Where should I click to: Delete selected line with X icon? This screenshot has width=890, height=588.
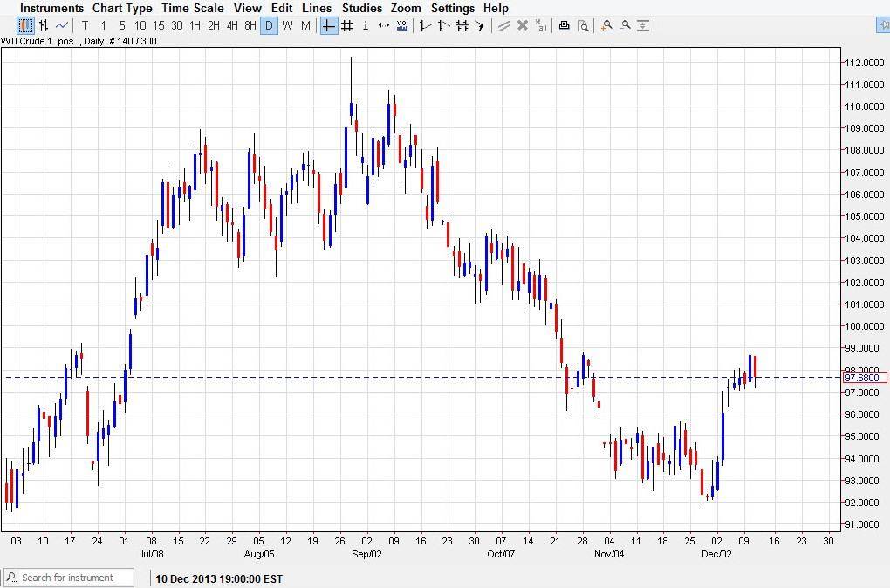pyautogui.click(x=523, y=25)
